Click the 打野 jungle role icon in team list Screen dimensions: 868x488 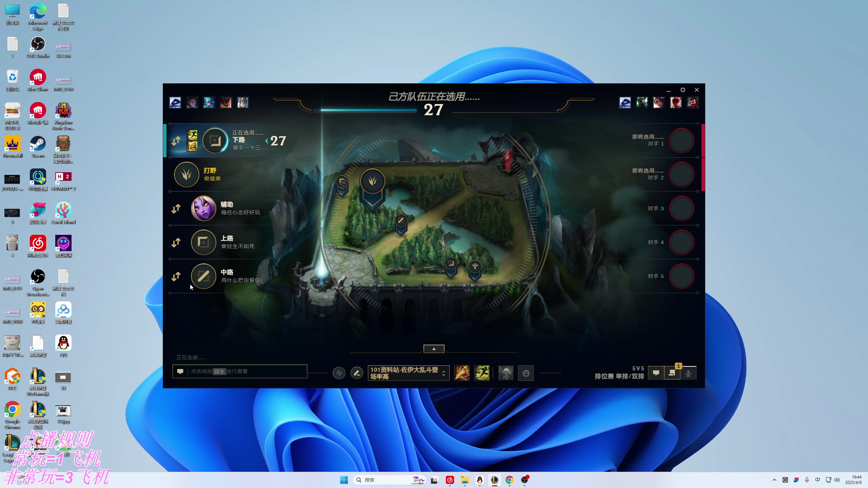pyautogui.click(x=186, y=175)
